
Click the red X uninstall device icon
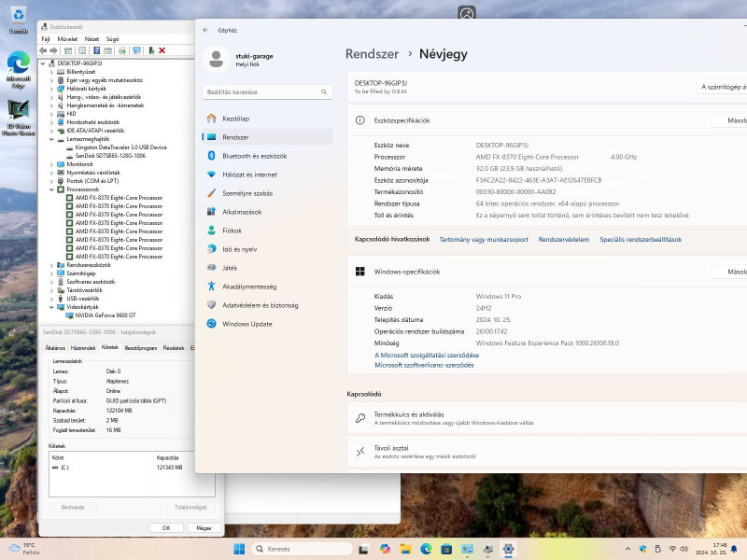(162, 50)
